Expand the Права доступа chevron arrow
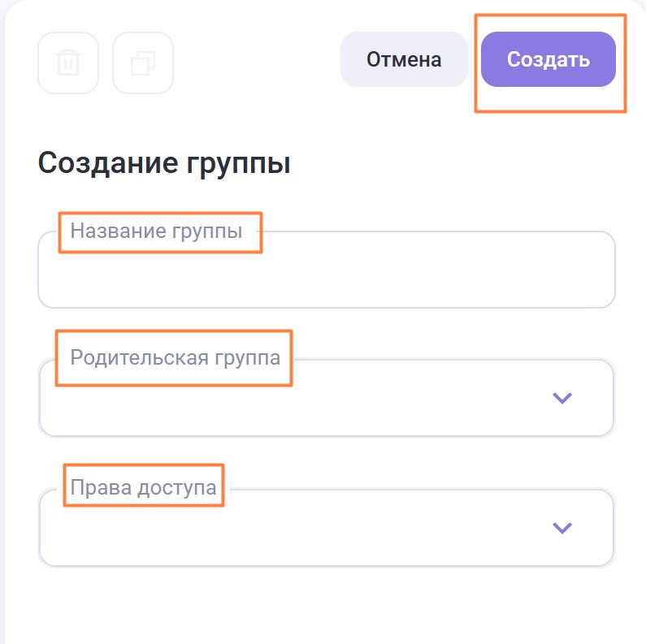Image resolution: width=646 pixels, height=644 pixels. point(562,528)
